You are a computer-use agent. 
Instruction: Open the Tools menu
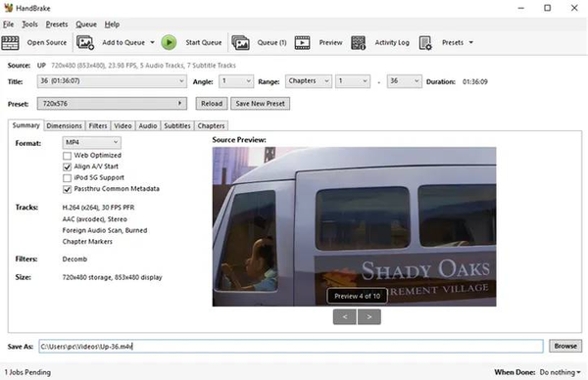point(29,24)
